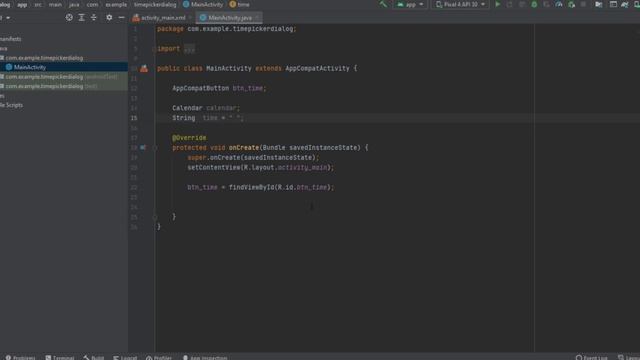Open the Event Log tool window

point(591,357)
